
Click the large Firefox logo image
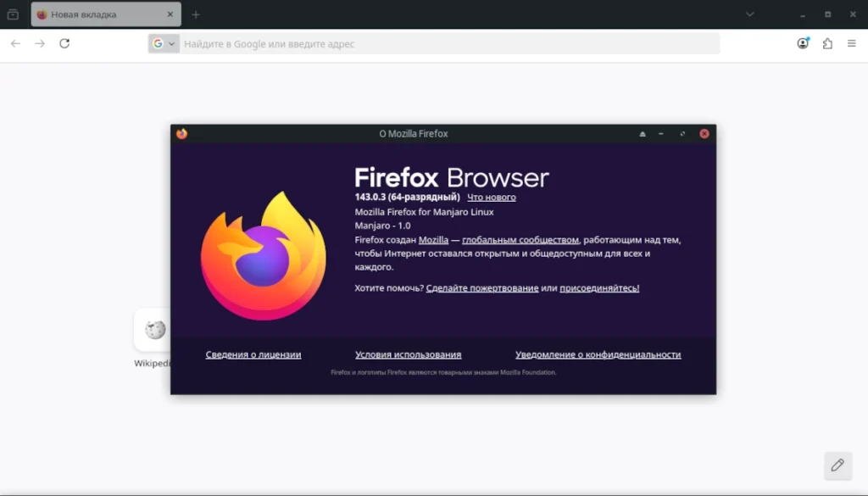pyautogui.click(x=263, y=256)
